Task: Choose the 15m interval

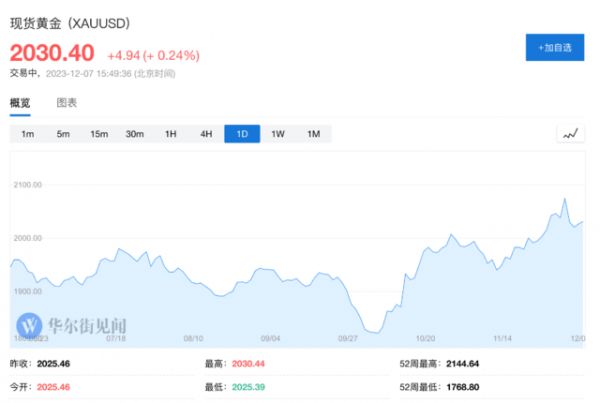Action: click(99, 134)
